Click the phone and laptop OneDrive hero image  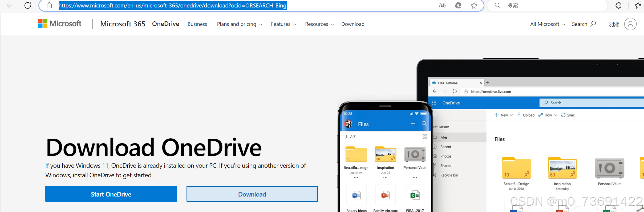pos(490,135)
